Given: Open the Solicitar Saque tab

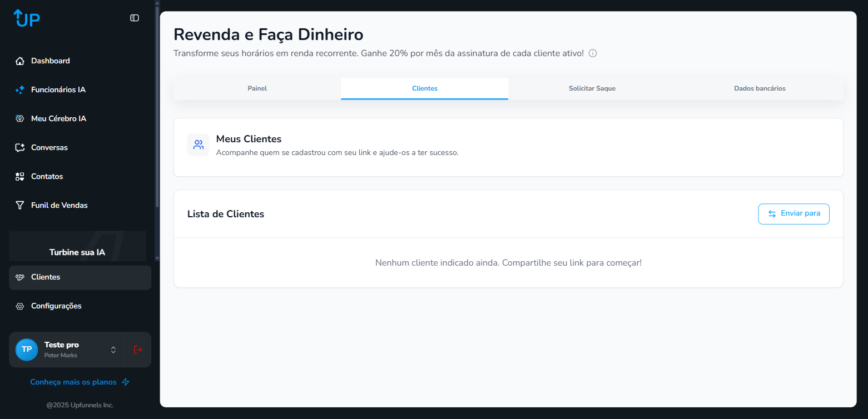Looking at the screenshot, I should click(x=592, y=88).
